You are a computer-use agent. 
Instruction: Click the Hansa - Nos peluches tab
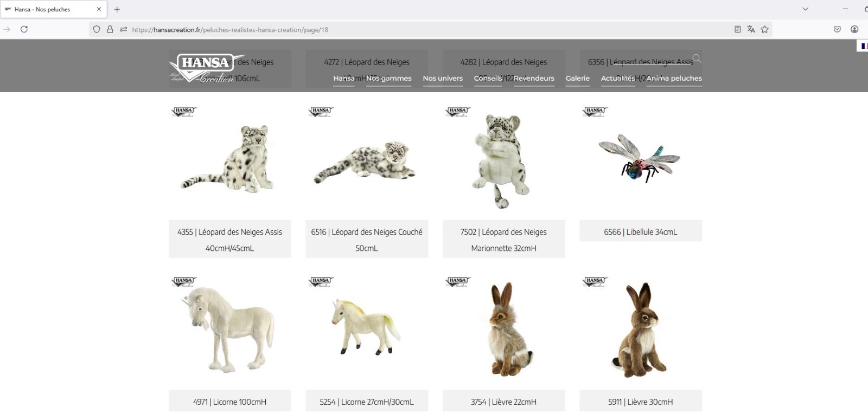53,9
